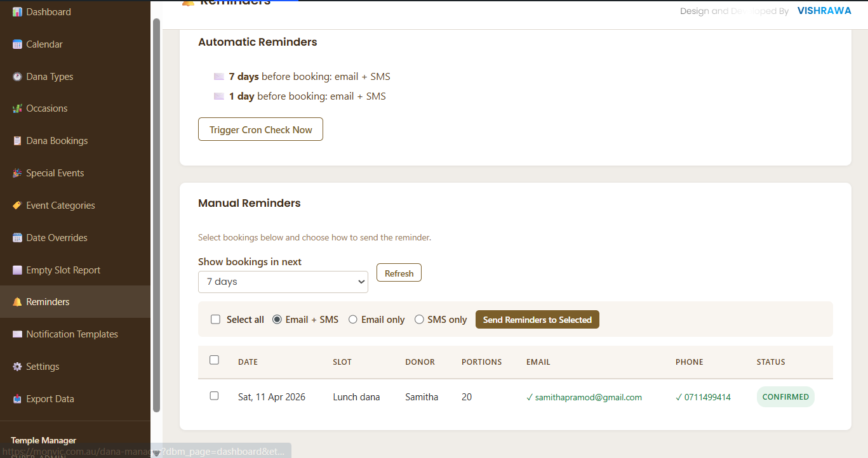Open Dana Bookings menu item
The height and width of the screenshot is (458, 868).
(57, 141)
